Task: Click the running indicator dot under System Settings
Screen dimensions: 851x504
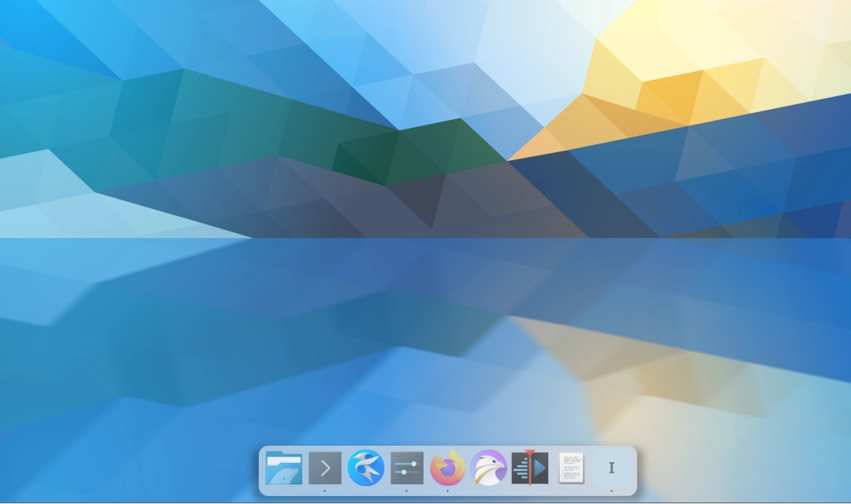Action: click(x=407, y=491)
